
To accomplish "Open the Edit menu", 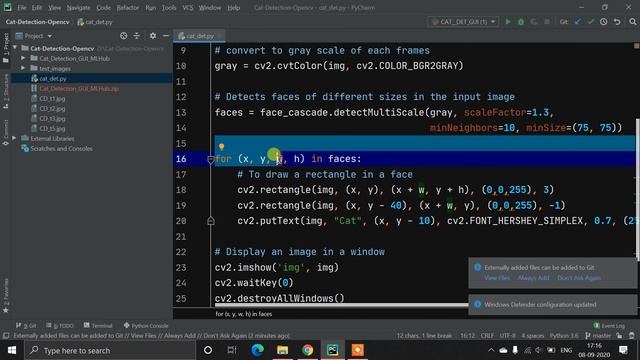I will [37, 7].
